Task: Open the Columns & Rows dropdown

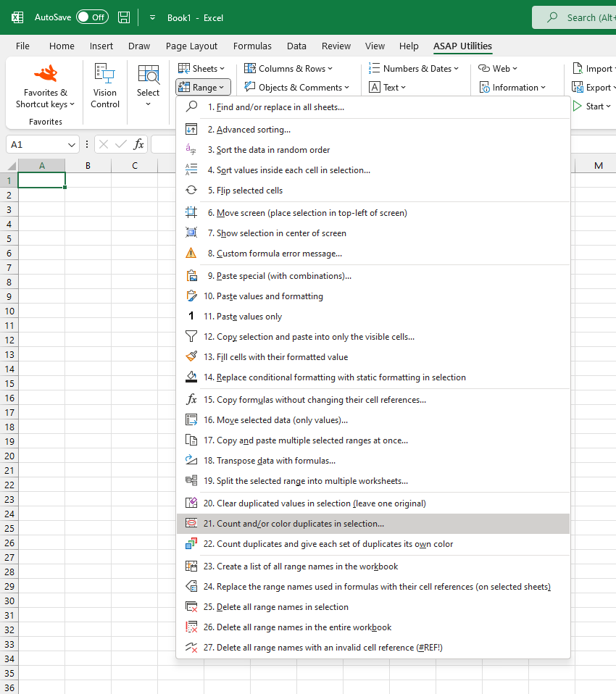Action: [288, 69]
